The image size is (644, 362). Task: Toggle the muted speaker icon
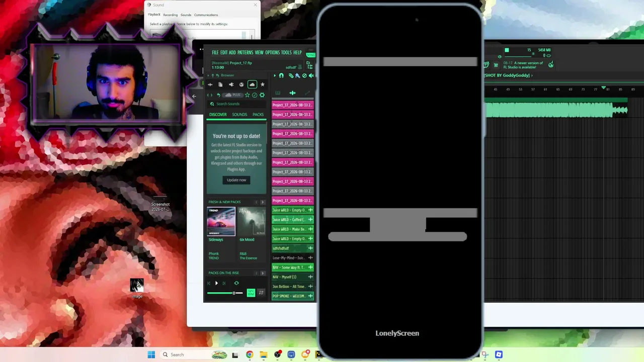311,75
